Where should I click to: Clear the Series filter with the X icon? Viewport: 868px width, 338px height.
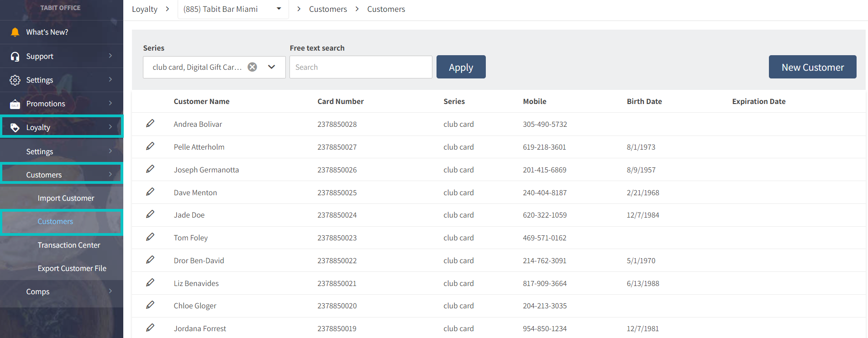pyautogui.click(x=252, y=67)
